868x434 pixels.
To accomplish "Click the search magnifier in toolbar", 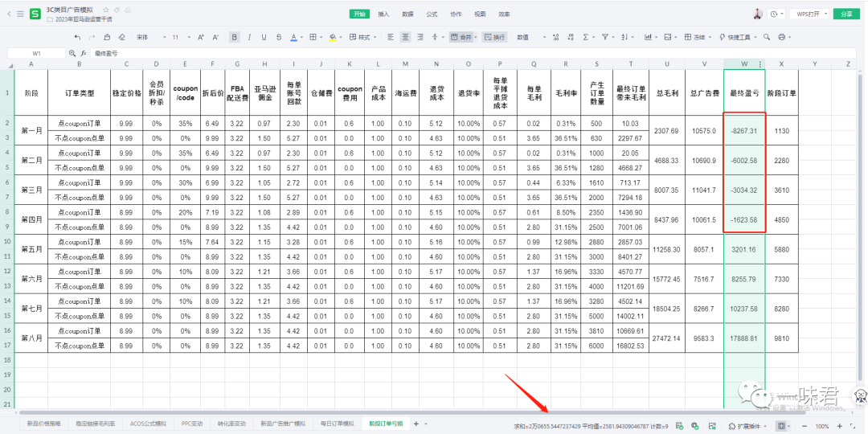I will 765,37.
